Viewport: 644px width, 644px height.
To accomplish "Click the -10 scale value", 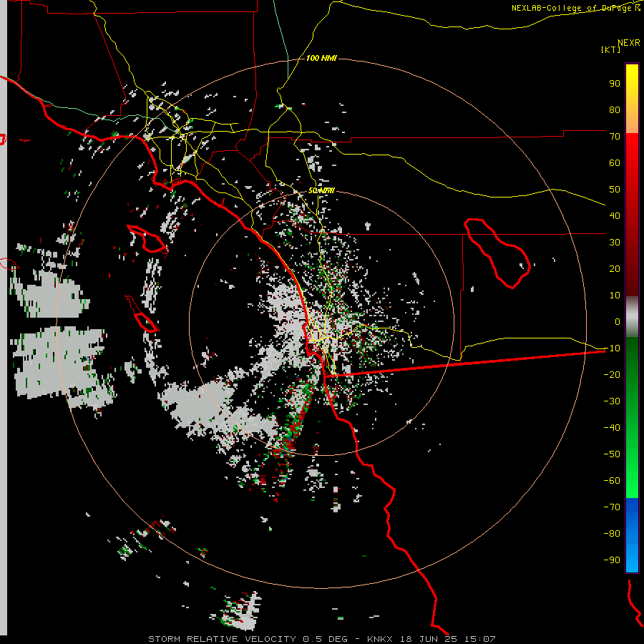I will click(x=612, y=348).
